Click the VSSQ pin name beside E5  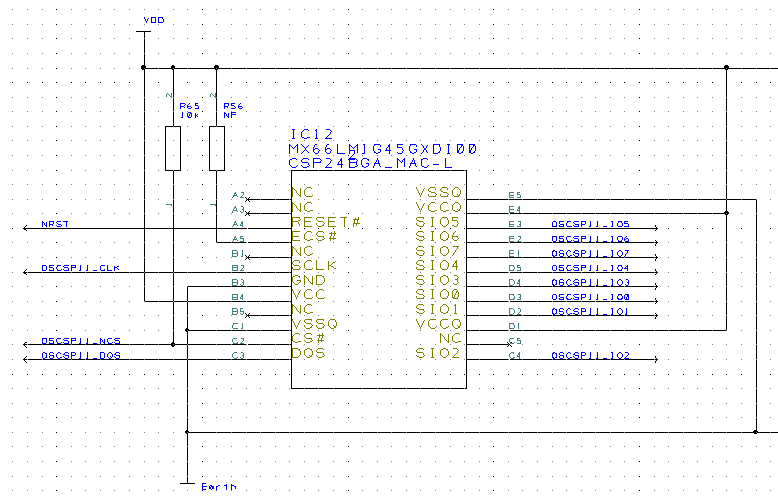(439, 192)
